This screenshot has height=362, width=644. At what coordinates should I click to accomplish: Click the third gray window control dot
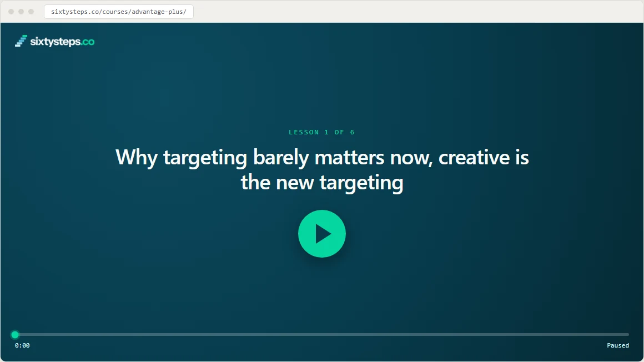[31, 12]
